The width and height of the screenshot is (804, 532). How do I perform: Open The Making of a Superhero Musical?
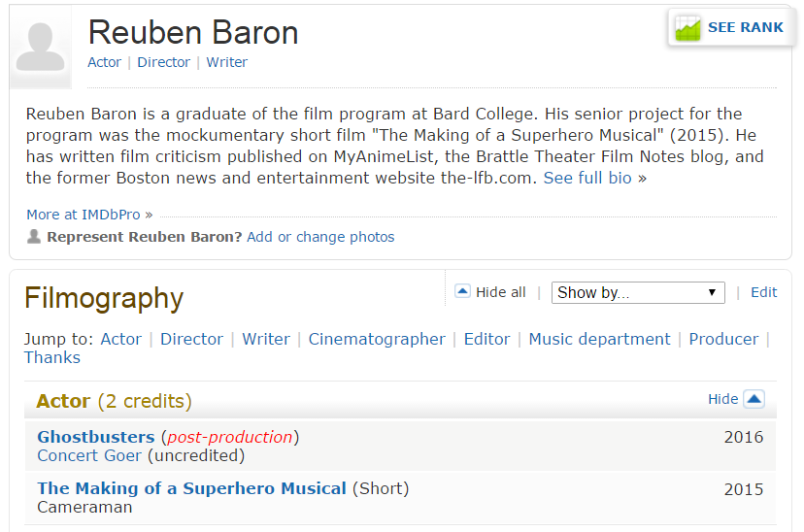coord(191,488)
